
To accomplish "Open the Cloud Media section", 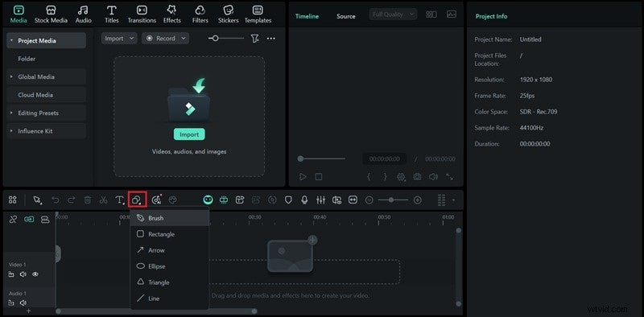I will (x=46, y=95).
